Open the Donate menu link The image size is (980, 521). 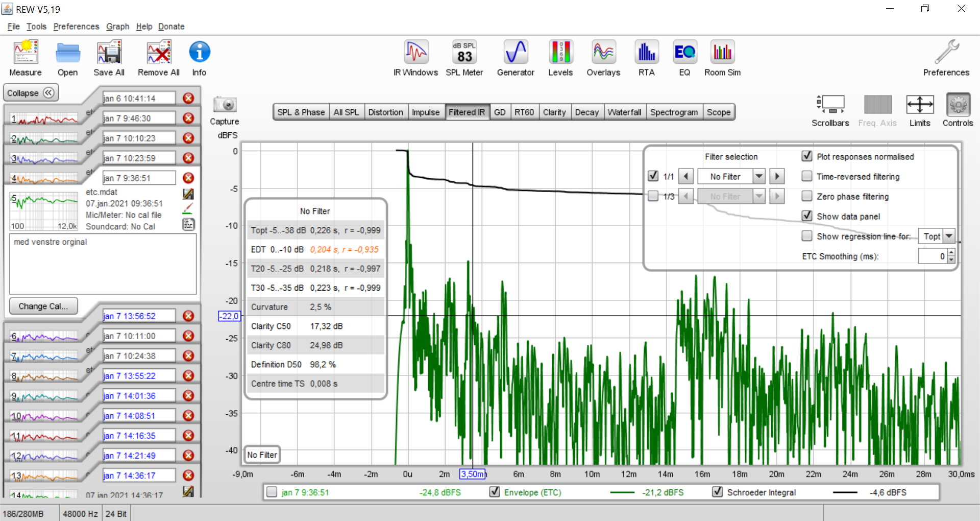coord(171,27)
